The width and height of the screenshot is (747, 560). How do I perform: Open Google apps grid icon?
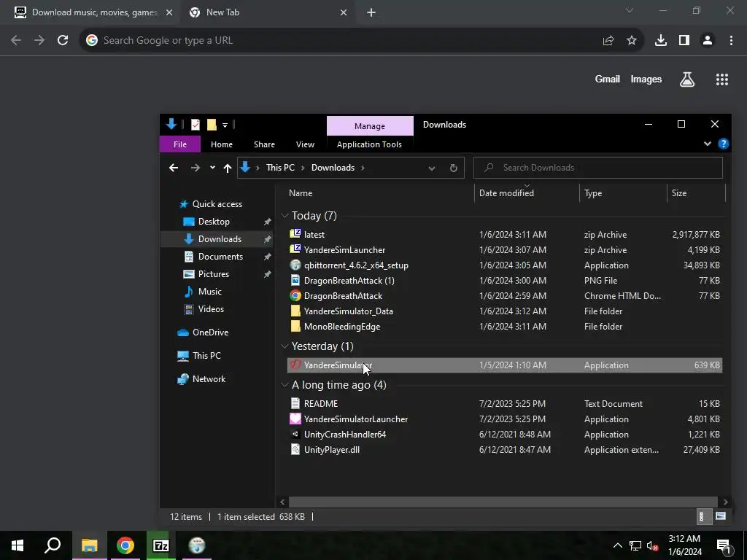click(x=721, y=79)
